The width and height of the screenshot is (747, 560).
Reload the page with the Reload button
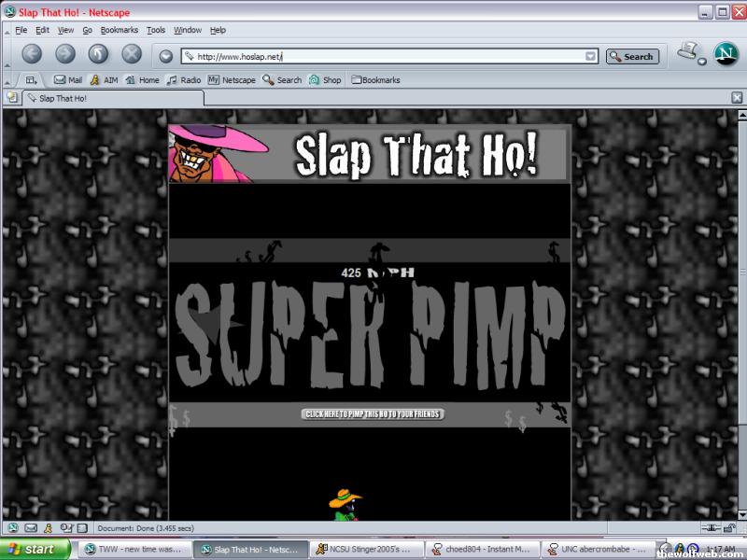point(99,55)
